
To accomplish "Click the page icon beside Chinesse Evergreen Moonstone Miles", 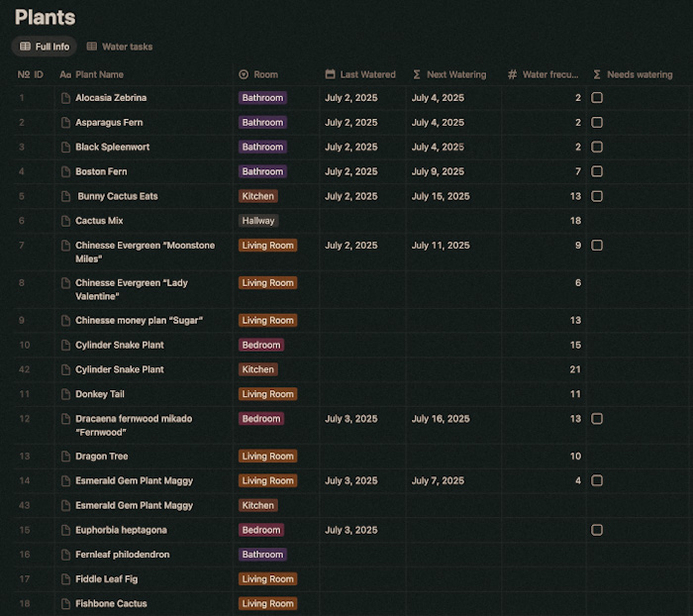I will point(65,245).
